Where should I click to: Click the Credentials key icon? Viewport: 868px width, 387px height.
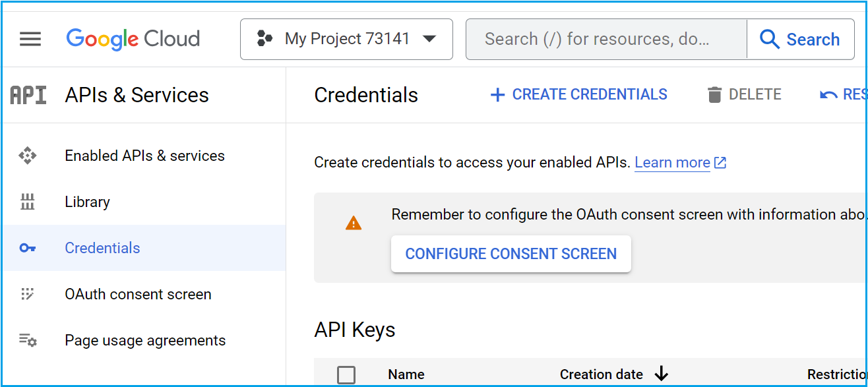click(27, 248)
